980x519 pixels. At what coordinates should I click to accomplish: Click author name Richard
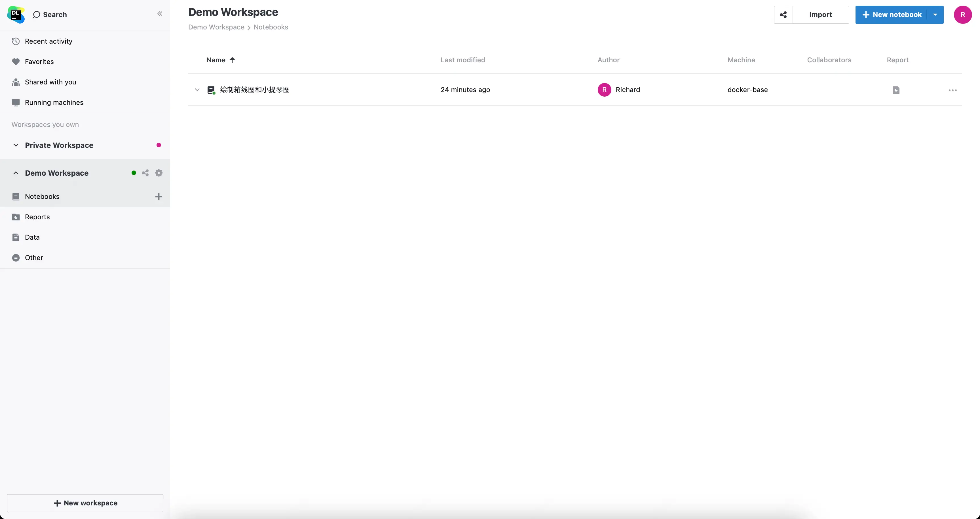(x=628, y=90)
